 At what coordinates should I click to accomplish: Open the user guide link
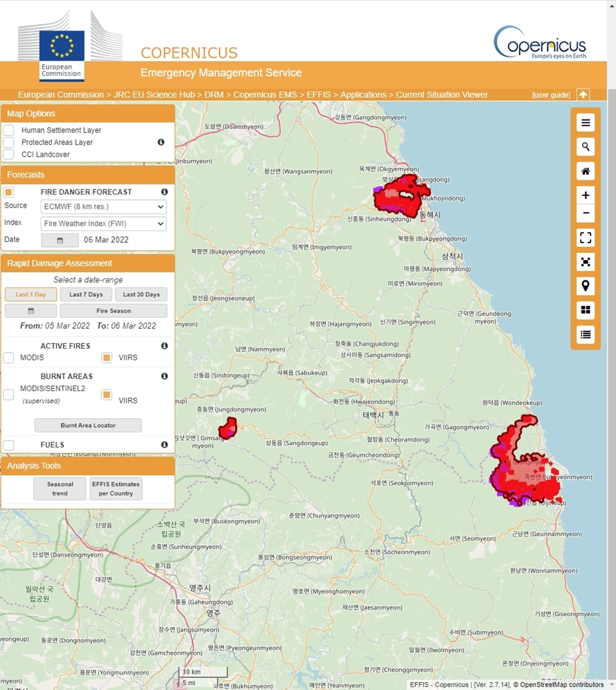(551, 95)
